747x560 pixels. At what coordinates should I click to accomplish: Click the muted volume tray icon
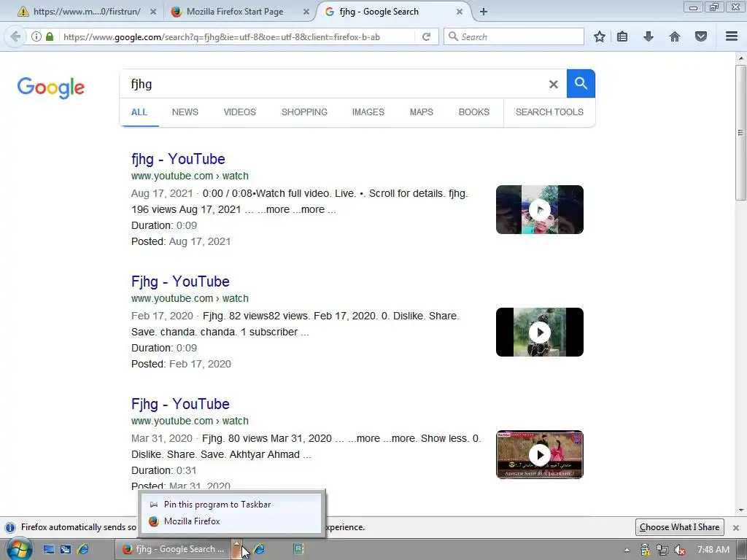[x=680, y=550]
